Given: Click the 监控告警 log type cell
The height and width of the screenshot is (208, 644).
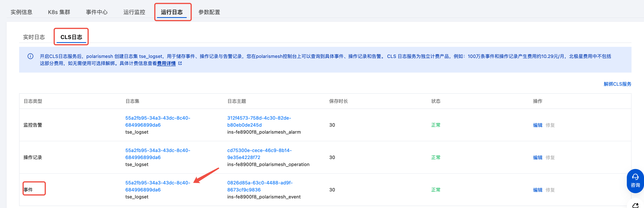Looking at the screenshot, I should point(33,125).
